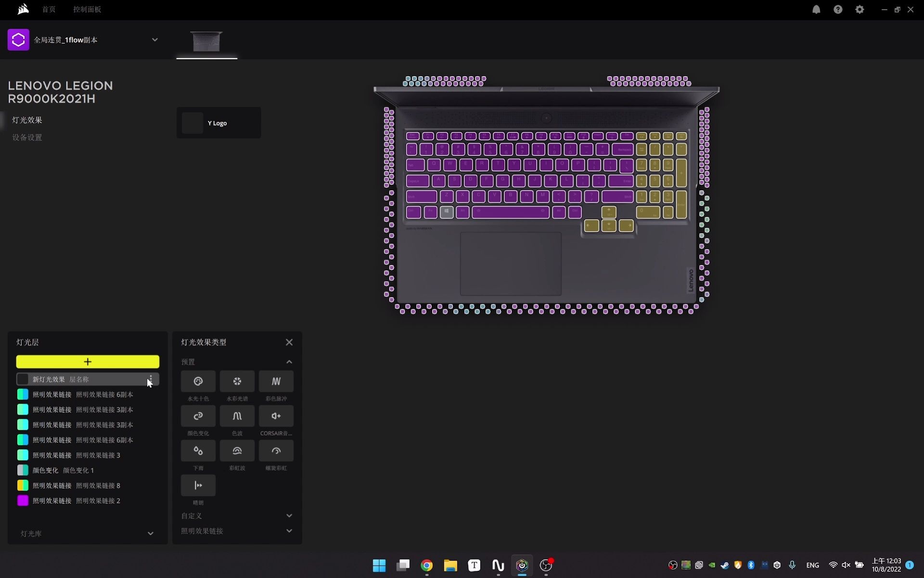The image size is (924, 578).
Task: Open iCUE settings gear
Action: 860,10
